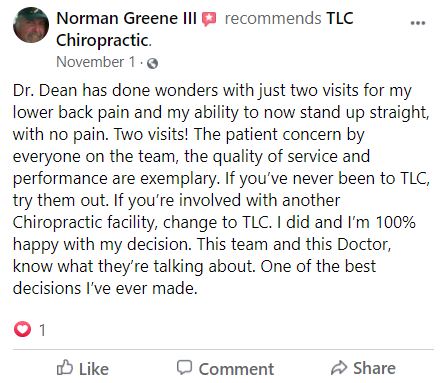Click the final line ending ever made

coord(105,288)
